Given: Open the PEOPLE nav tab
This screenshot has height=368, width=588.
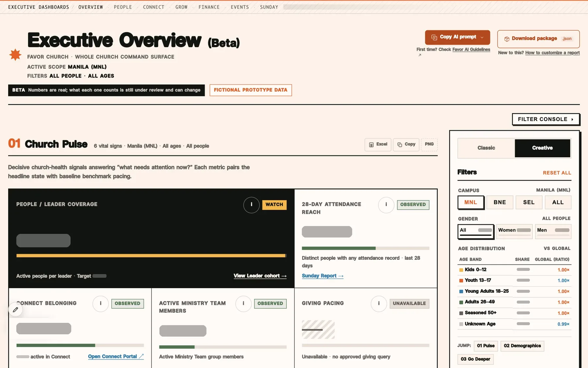Looking at the screenshot, I should [x=123, y=7].
